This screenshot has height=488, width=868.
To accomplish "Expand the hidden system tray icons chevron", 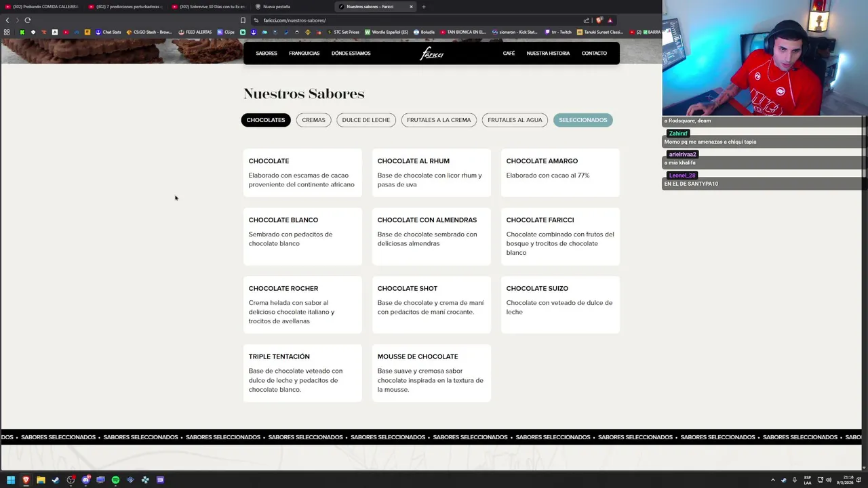I will (773, 480).
